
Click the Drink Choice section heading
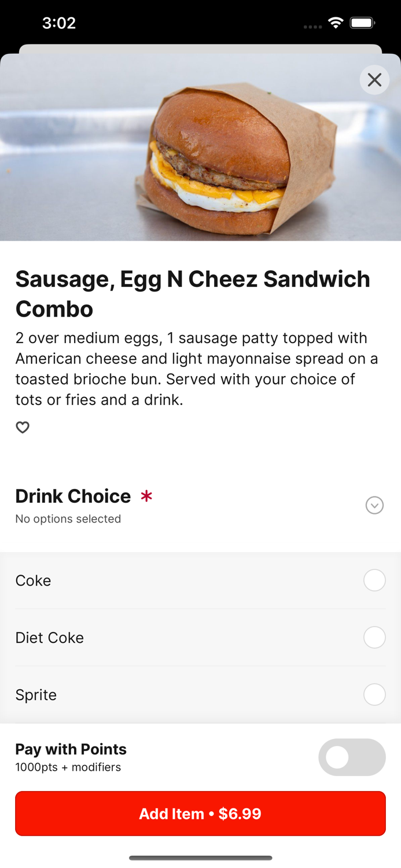point(73,496)
